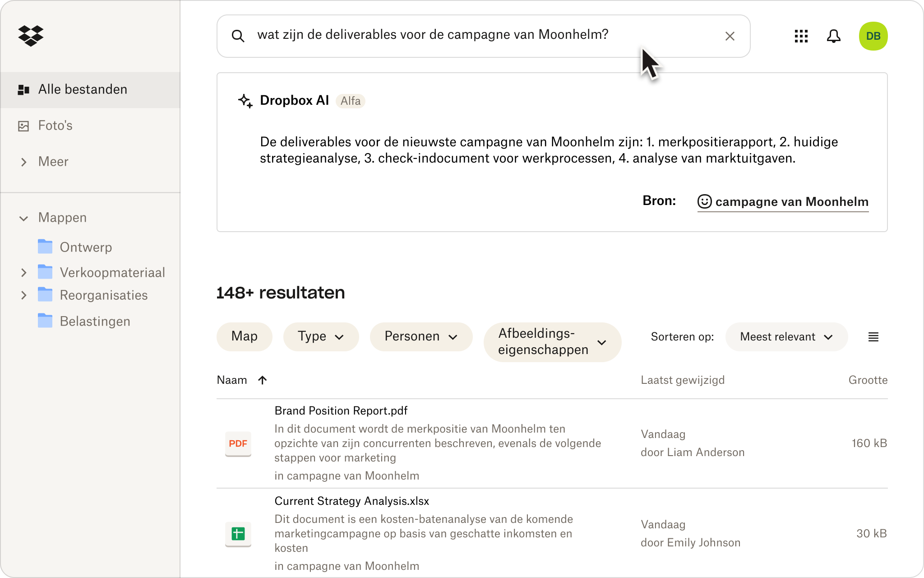Image resolution: width=924 pixels, height=578 pixels.
Task: Expand the Reorganisaties folder
Action: tap(24, 295)
